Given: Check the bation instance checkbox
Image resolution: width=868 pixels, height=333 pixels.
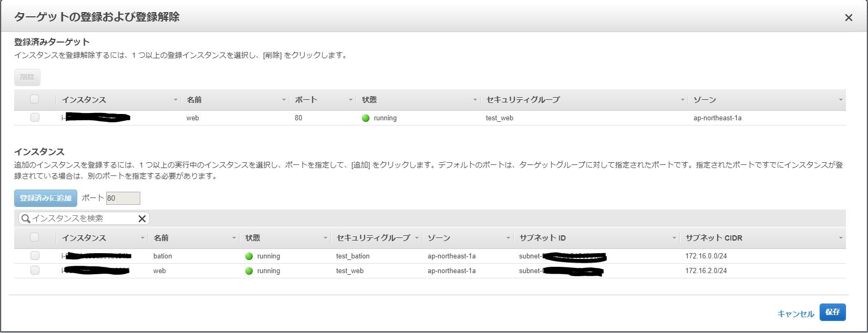Looking at the screenshot, I should pyautogui.click(x=35, y=256).
